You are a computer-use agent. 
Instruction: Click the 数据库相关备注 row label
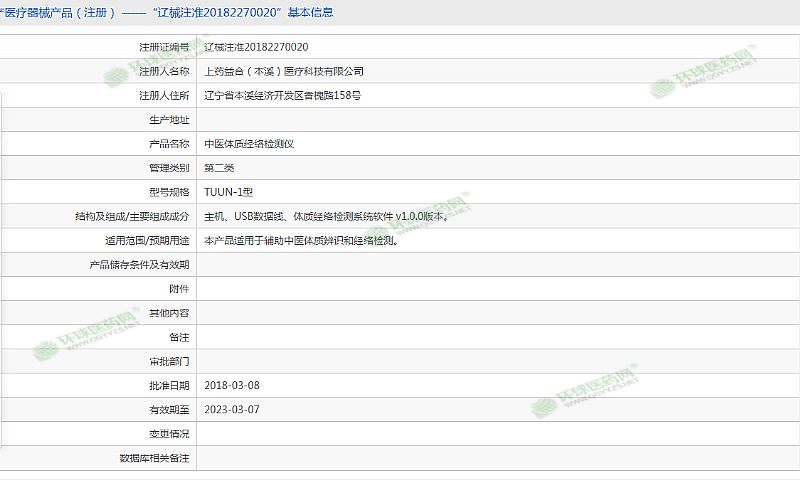[154, 457]
